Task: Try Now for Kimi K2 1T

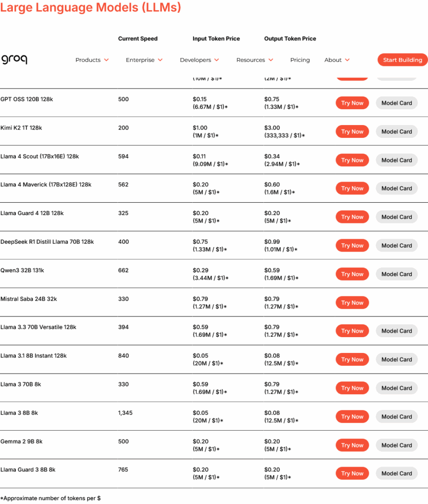Action: click(352, 132)
